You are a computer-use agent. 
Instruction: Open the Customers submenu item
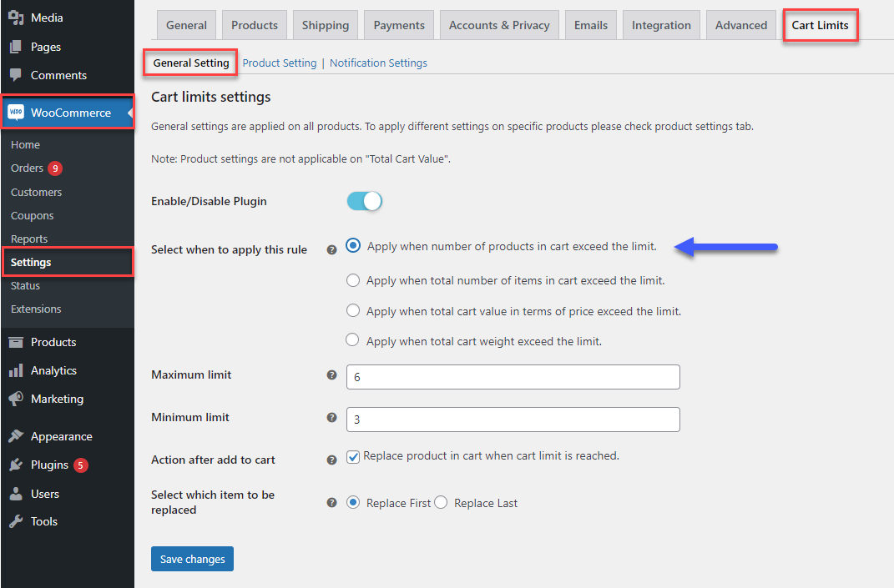click(x=36, y=192)
